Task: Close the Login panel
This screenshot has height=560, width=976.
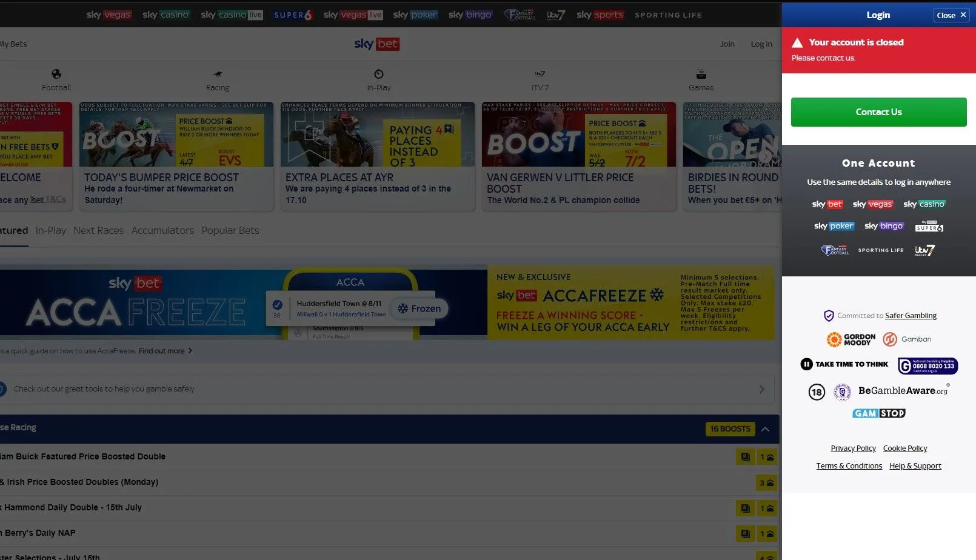Action: (x=951, y=15)
